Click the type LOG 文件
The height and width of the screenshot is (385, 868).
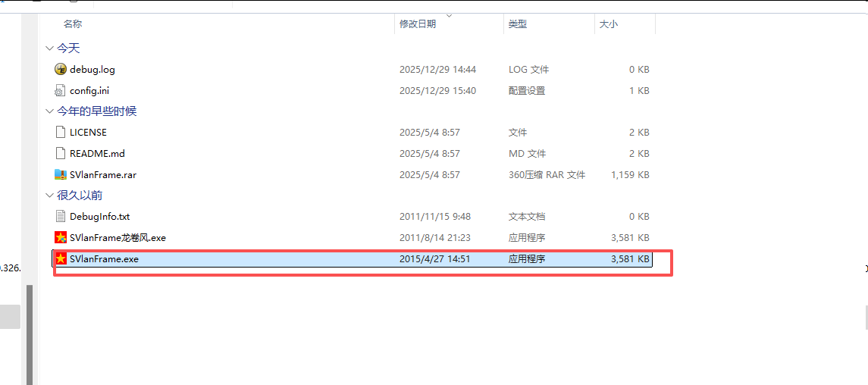tap(528, 70)
